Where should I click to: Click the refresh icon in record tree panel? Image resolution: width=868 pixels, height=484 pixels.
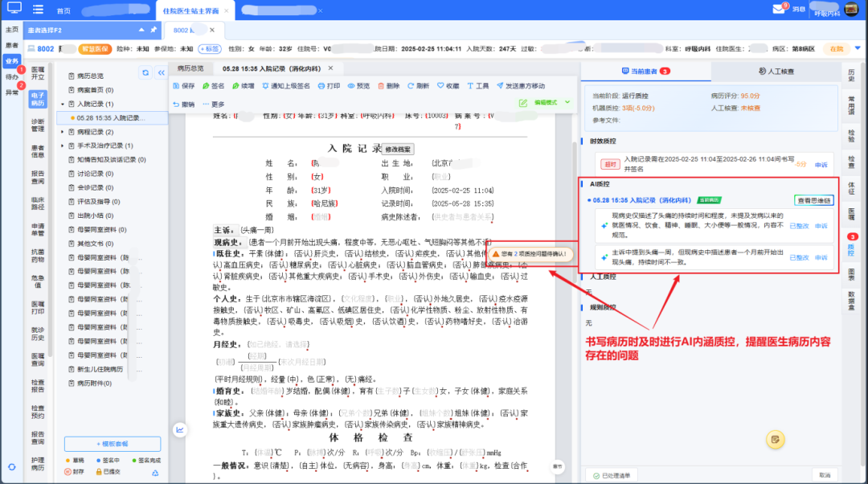point(145,72)
